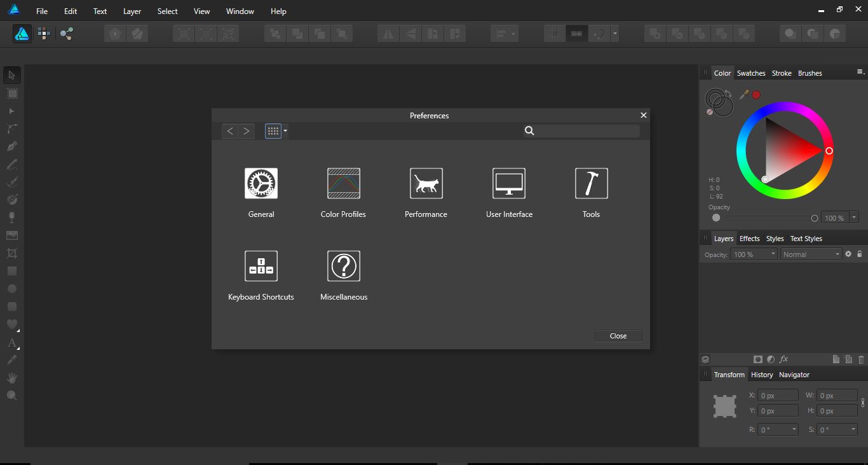This screenshot has height=465, width=868.
Task: Switch to the Swatches tab
Action: [751, 73]
